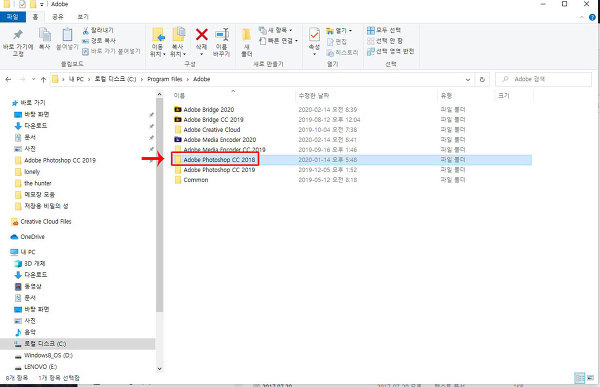Sort by the Name (이름) column header
This screenshot has height=387, width=600.
click(179, 95)
